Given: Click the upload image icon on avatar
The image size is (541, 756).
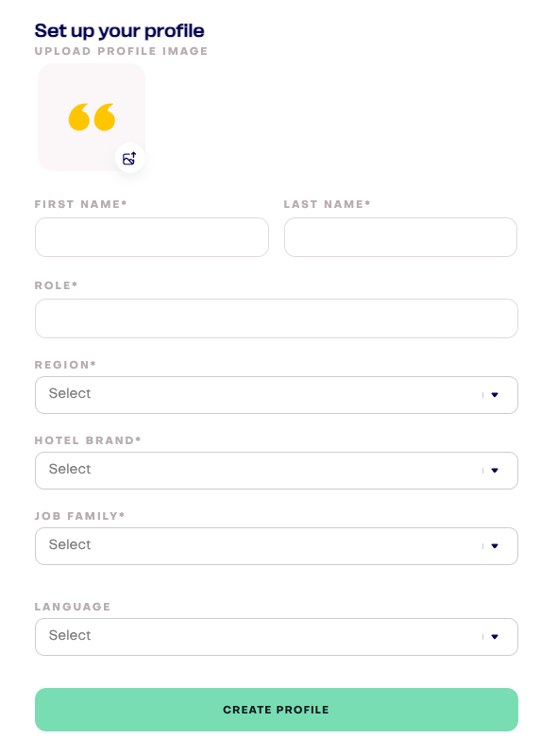Looking at the screenshot, I should point(129,158).
